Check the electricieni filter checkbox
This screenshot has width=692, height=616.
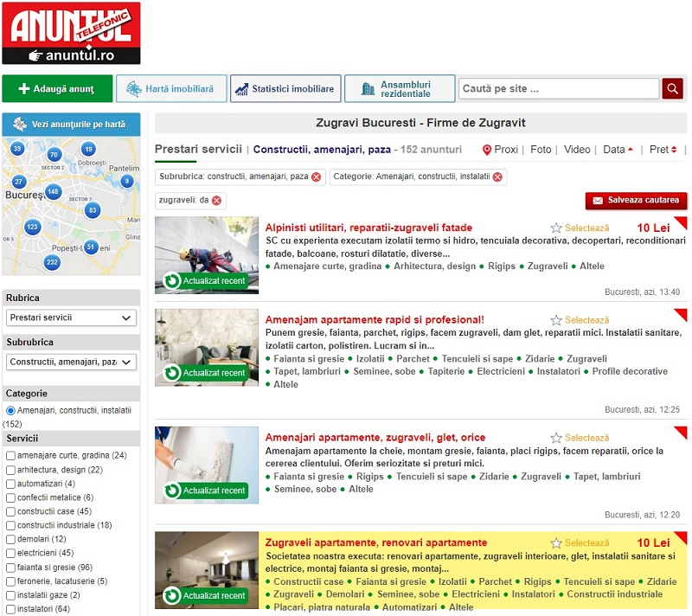(x=11, y=554)
